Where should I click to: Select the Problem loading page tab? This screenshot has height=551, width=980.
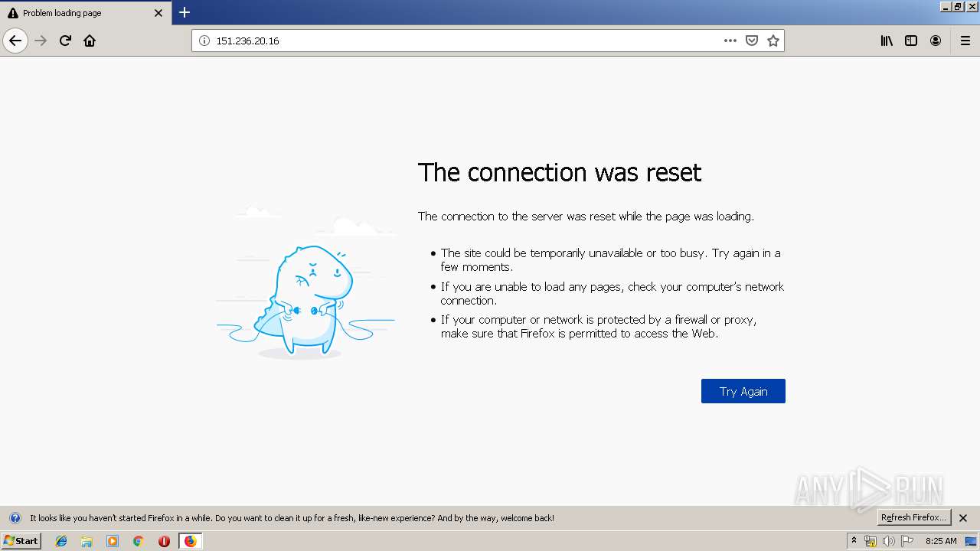pos(86,13)
